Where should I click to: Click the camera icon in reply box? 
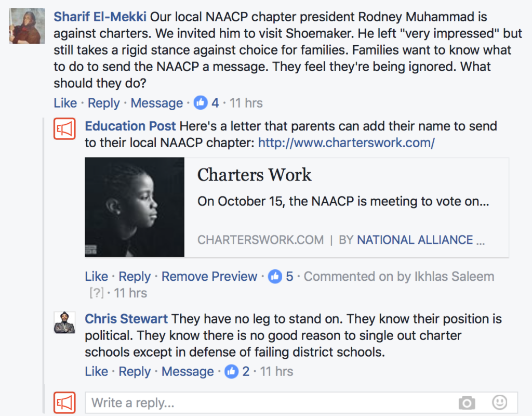click(x=467, y=402)
